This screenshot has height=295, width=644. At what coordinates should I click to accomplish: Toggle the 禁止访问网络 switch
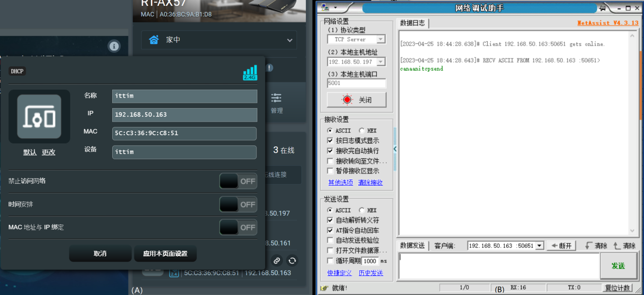click(x=238, y=181)
